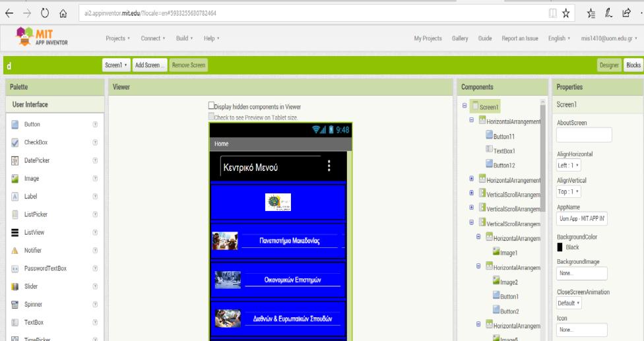Reload the page with the refresh icon
Image resolution: width=644 pixels, height=341 pixels.
tap(45, 14)
